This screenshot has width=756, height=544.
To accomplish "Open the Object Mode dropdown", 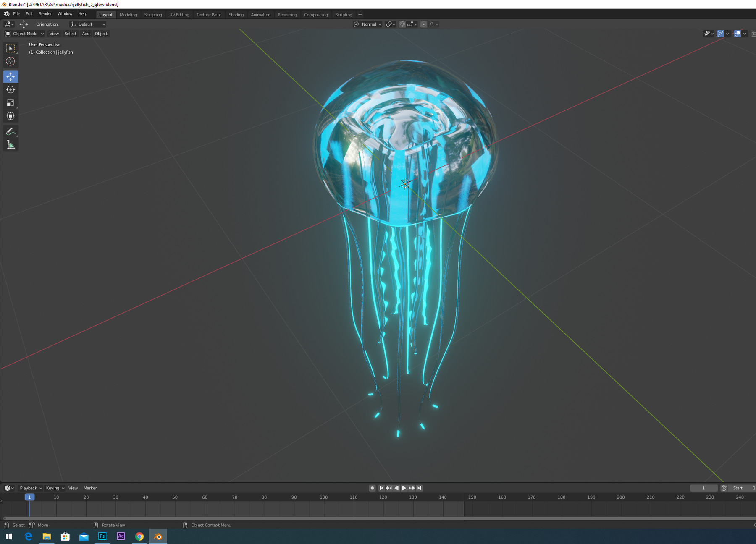I will click(24, 34).
